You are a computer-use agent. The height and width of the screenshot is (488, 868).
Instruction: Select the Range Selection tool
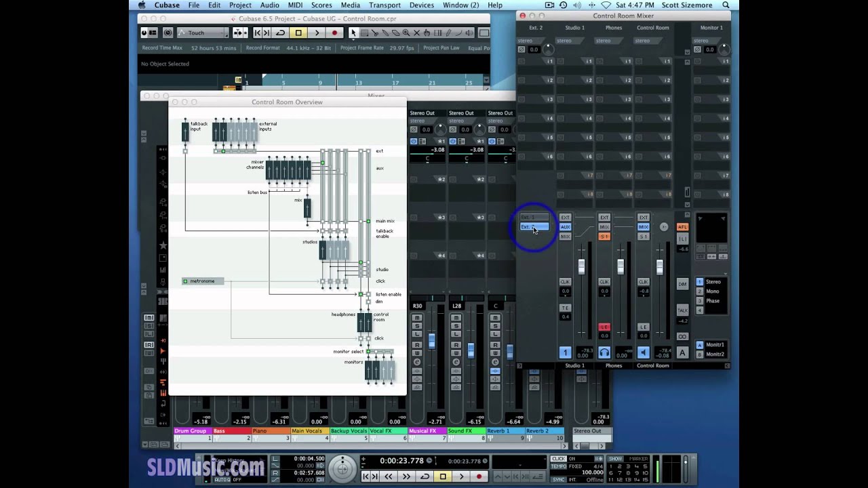[x=364, y=33]
